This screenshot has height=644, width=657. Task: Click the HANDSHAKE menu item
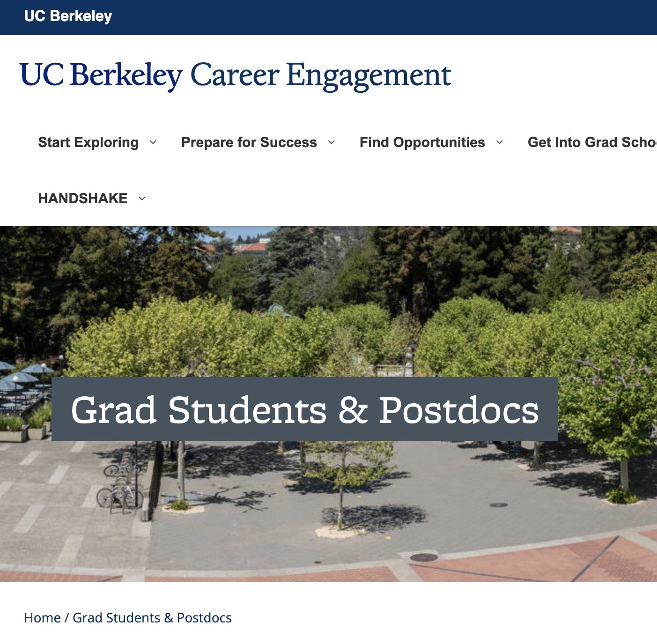coord(83,199)
